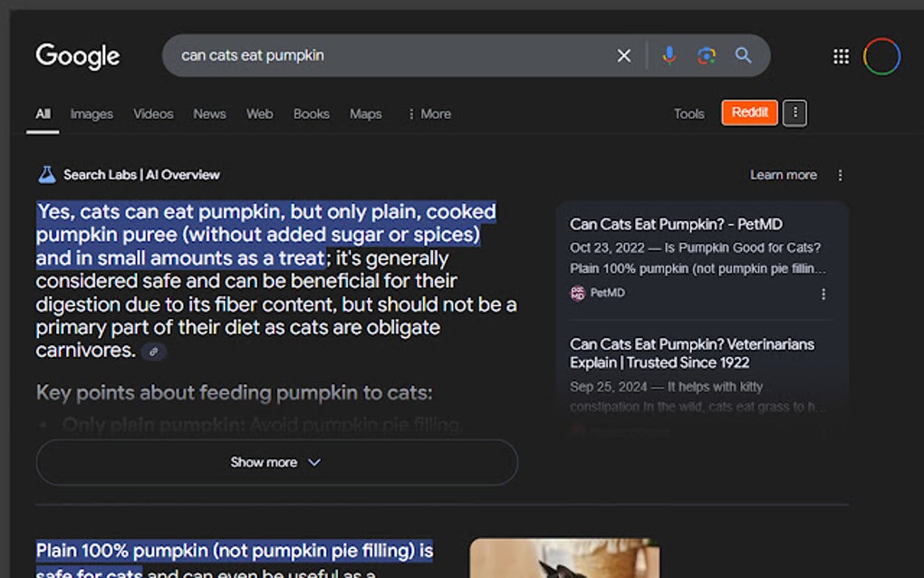Click the orange Reddit filter button
Screen dimensions: 924x578
(x=749, y=112)
